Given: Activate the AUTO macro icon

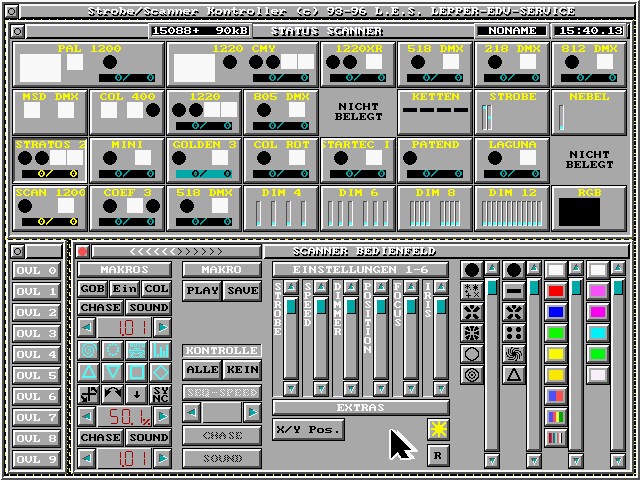Looking at the screenshot, I should point(136,351).
